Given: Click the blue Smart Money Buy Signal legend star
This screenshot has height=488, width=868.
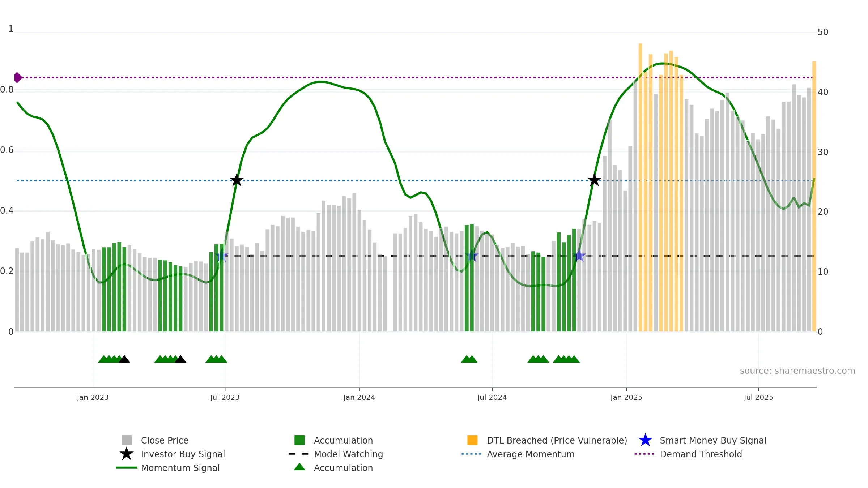Looking at the screenshot, I should [645, 440].
